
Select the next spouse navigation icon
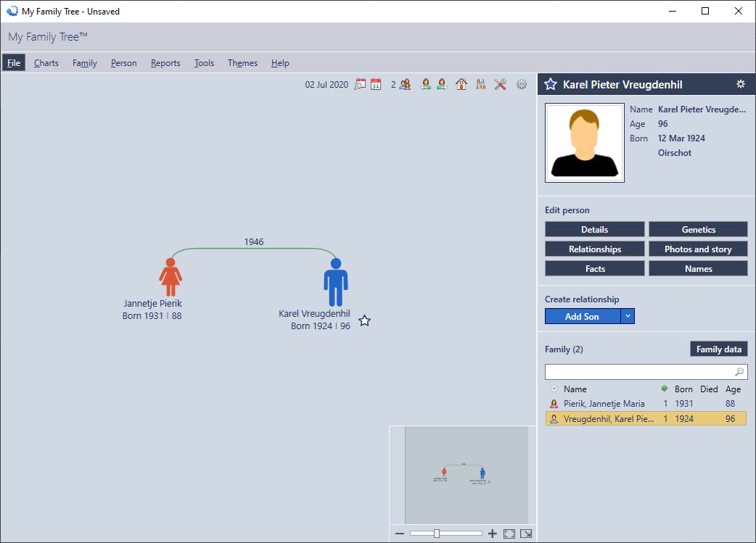point(442,84)
